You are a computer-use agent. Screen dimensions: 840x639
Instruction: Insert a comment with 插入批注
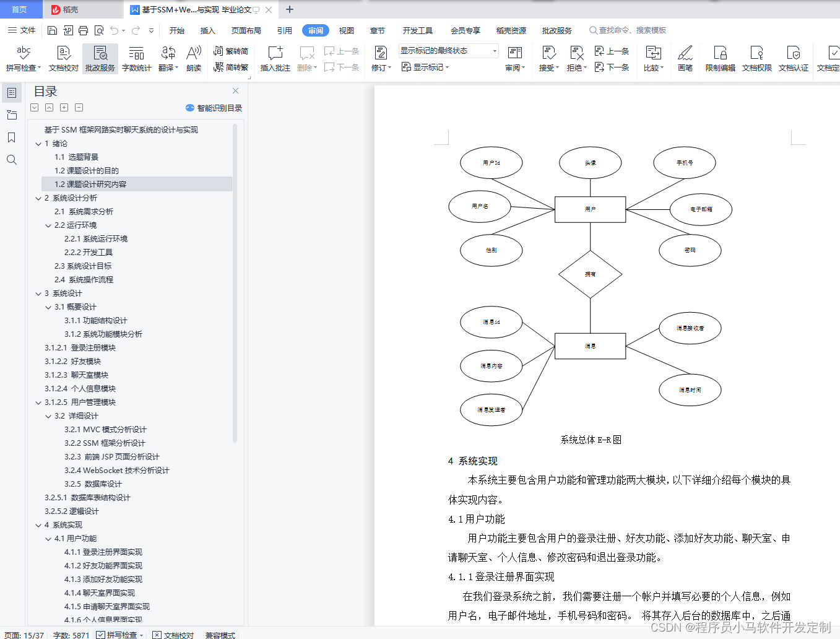click(274, 59)
